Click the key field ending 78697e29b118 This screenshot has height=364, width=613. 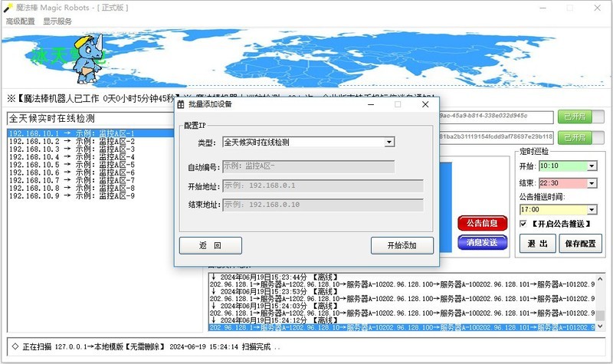coord(497,137)
